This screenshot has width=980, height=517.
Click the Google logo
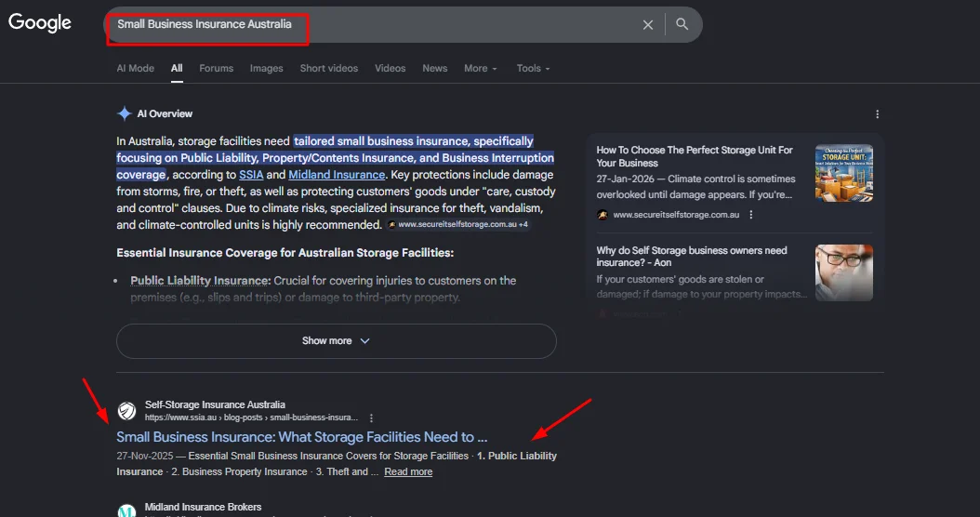pos(40,23)
